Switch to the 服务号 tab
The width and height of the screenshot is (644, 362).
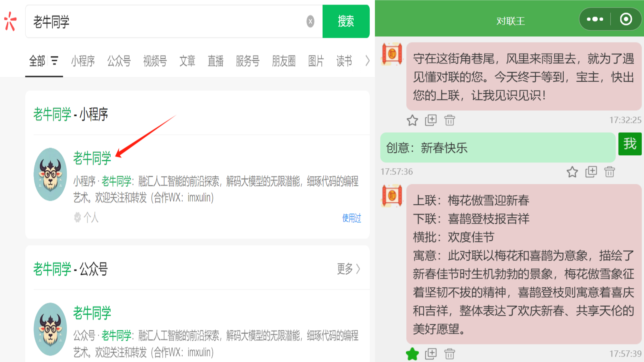coord(247,61)
